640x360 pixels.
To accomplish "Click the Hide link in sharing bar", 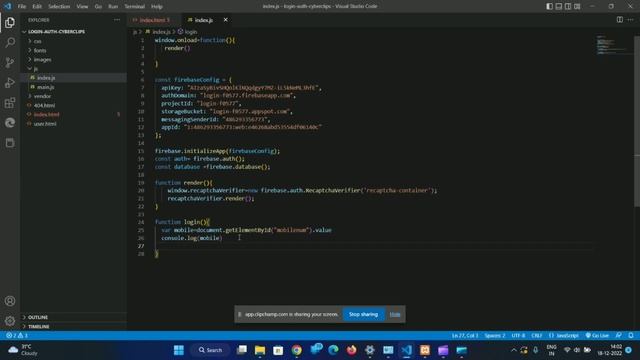I will coord(395,314).
